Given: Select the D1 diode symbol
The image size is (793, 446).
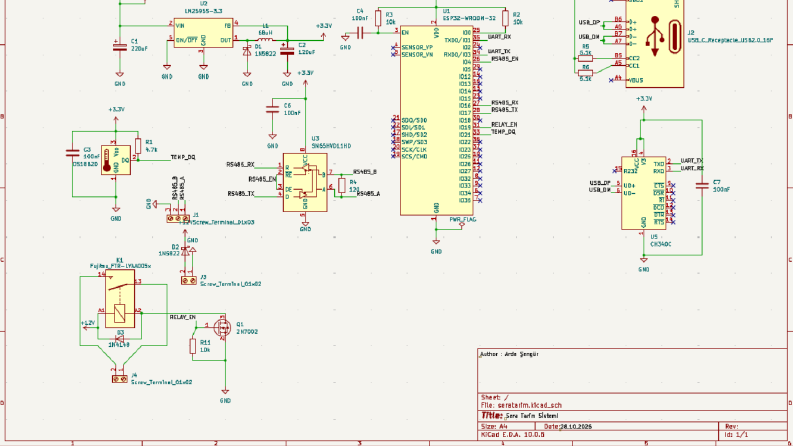Looking at the screenshot, I should click(247, 51).
